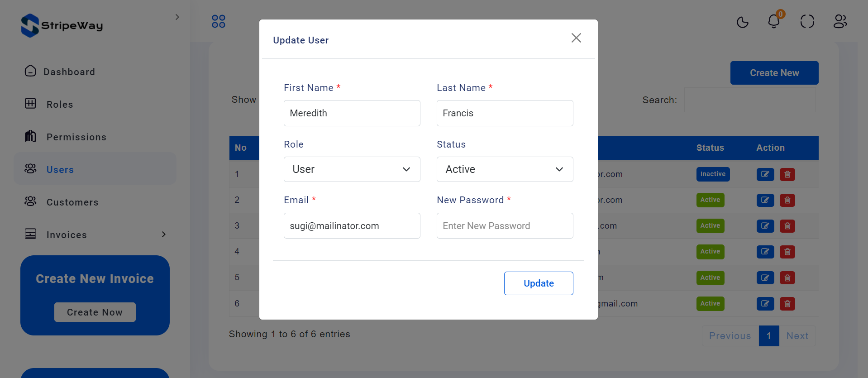Open the Status dropdown
The height and width of the screenshot is (378, 868).
[x=505, y=169]
